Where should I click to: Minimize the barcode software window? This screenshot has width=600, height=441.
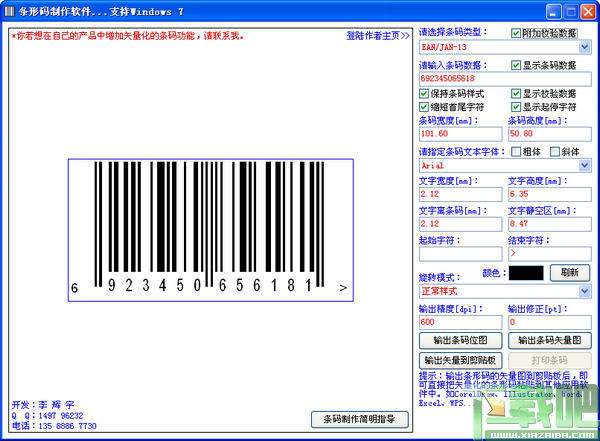(553, 11)
